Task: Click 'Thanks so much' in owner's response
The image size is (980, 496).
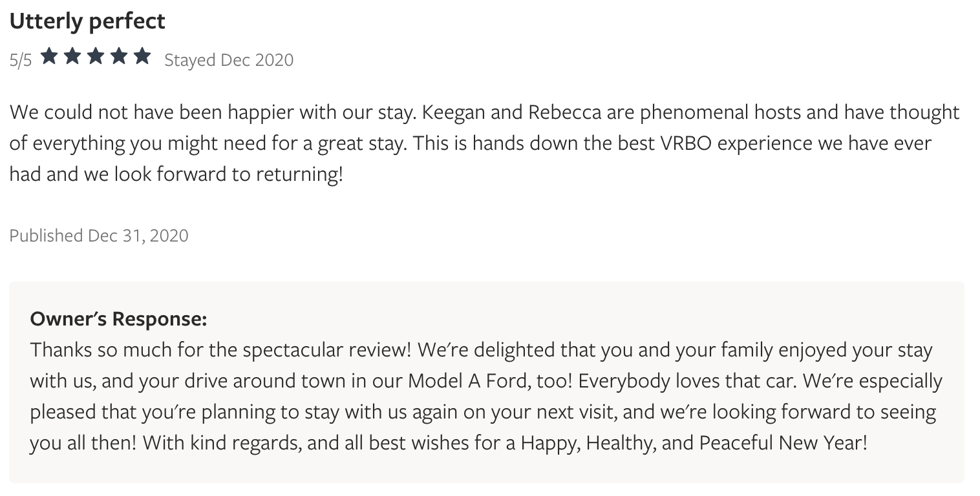Action: [x=89, y=350]
